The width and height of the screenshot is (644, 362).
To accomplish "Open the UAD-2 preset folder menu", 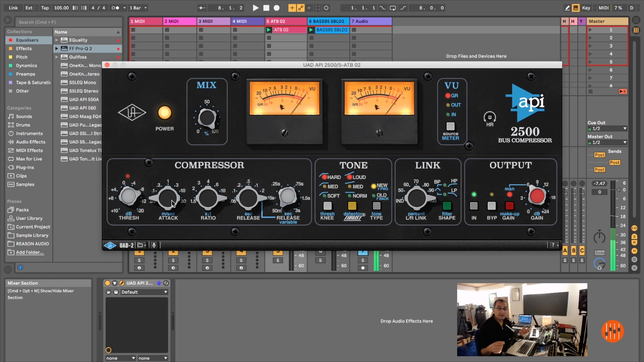I will [x=141, y=245].
